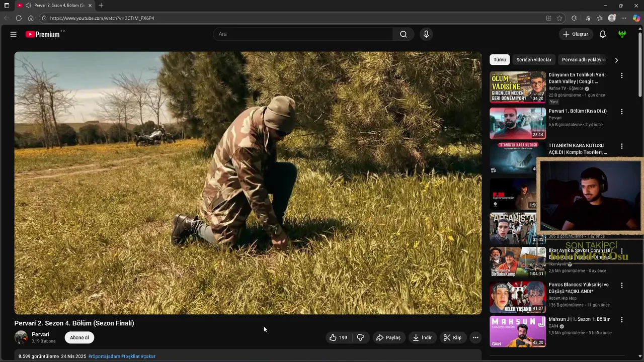Open options for Death Valley video
This screenshot has width=644, height=362.
click(622, 75)
